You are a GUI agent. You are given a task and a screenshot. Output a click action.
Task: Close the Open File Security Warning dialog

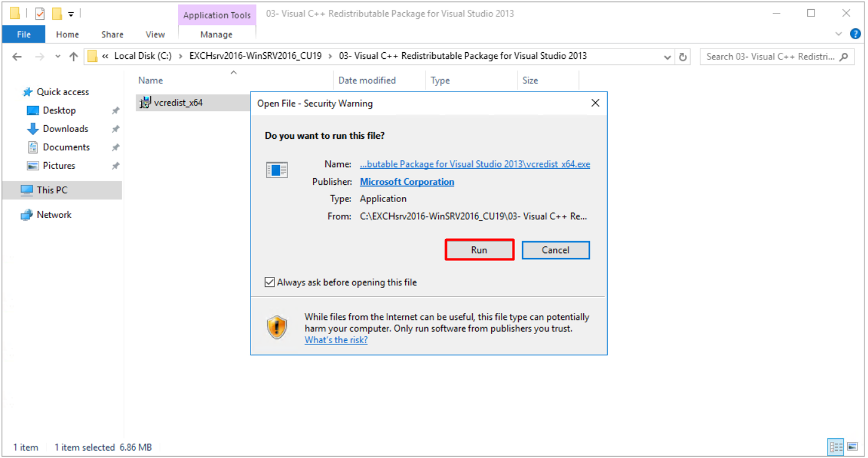pos(595,103)
